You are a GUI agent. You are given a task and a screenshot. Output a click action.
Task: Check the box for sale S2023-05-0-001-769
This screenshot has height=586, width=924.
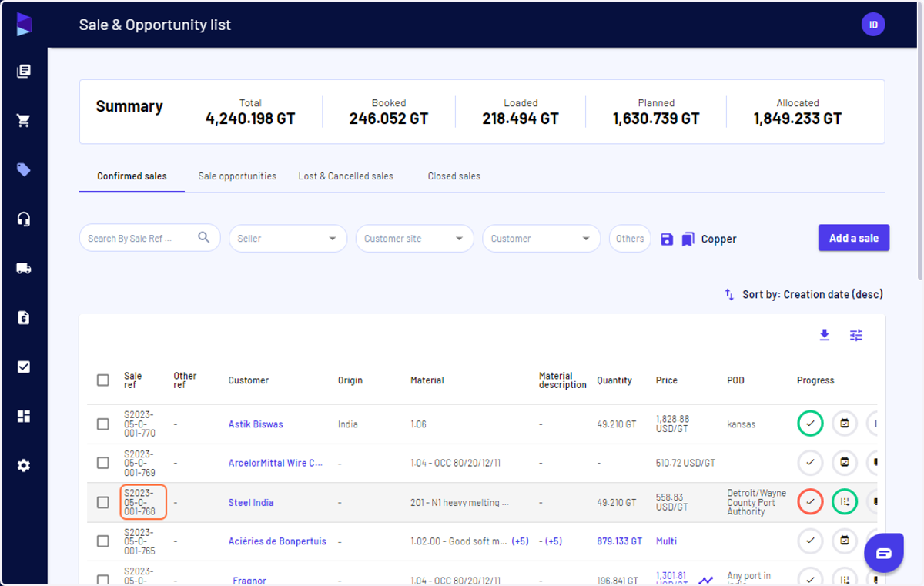tap(103, 463)
